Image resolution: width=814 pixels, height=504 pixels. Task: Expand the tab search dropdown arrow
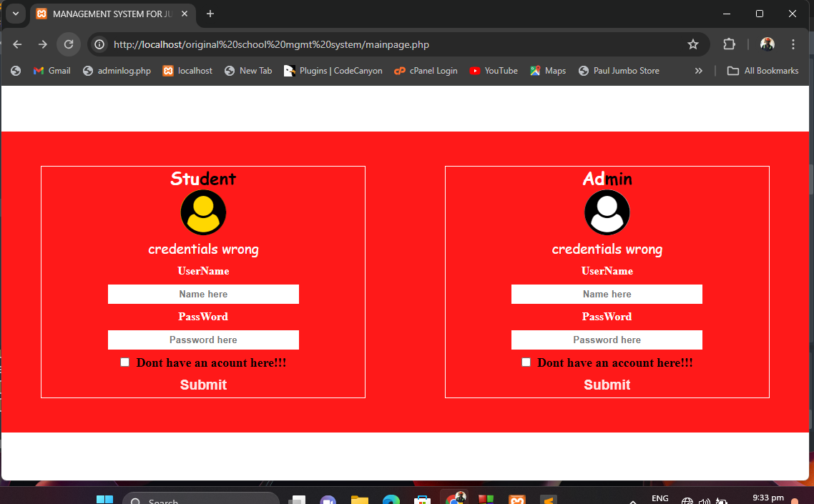click(15, 14)
